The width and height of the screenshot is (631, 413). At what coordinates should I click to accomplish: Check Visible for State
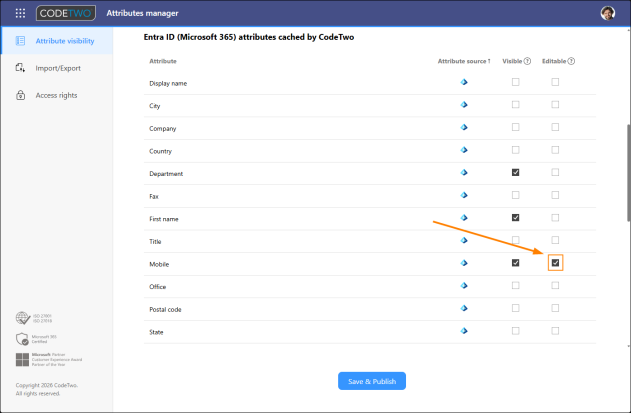[x=516, y=331]
